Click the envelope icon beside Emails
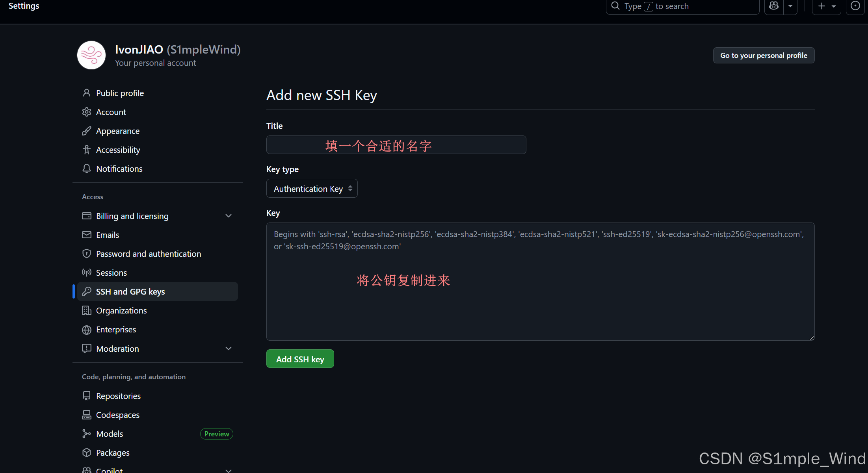The width and height of the screenshot is (868, 473). point(87,235)
